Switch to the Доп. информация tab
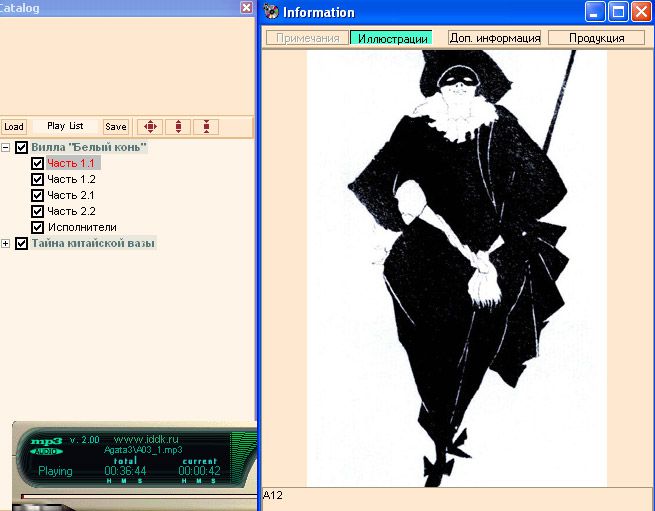655x511 pixels. pos(494,38)
